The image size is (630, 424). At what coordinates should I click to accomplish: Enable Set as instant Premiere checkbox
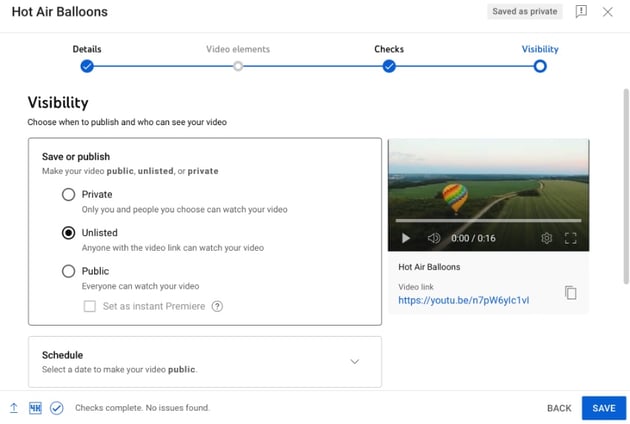tap(90, 306)
